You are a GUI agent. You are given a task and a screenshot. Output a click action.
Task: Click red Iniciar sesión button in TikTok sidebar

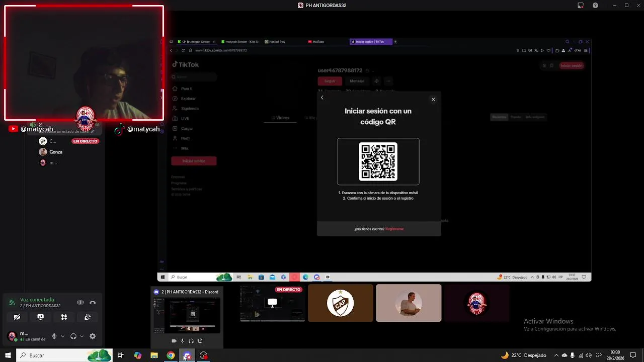[x=194, y=161]
